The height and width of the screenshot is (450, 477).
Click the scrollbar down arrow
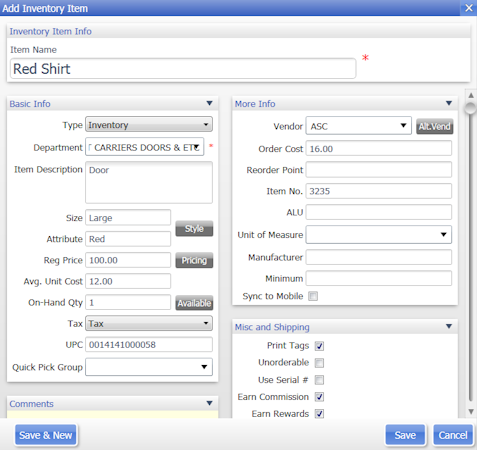(x=471, y=412)
